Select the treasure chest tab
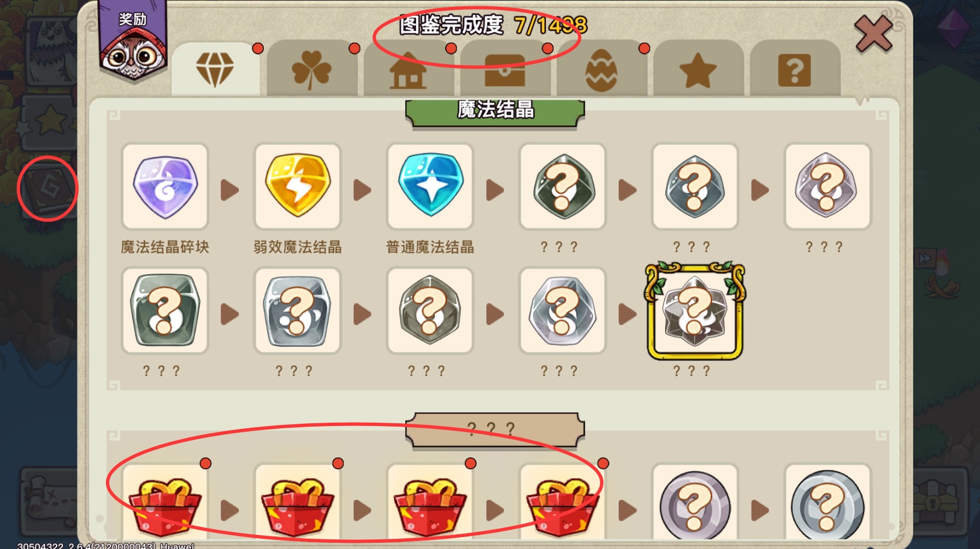This screenshot has height=549, width=980. coord(504,69)
